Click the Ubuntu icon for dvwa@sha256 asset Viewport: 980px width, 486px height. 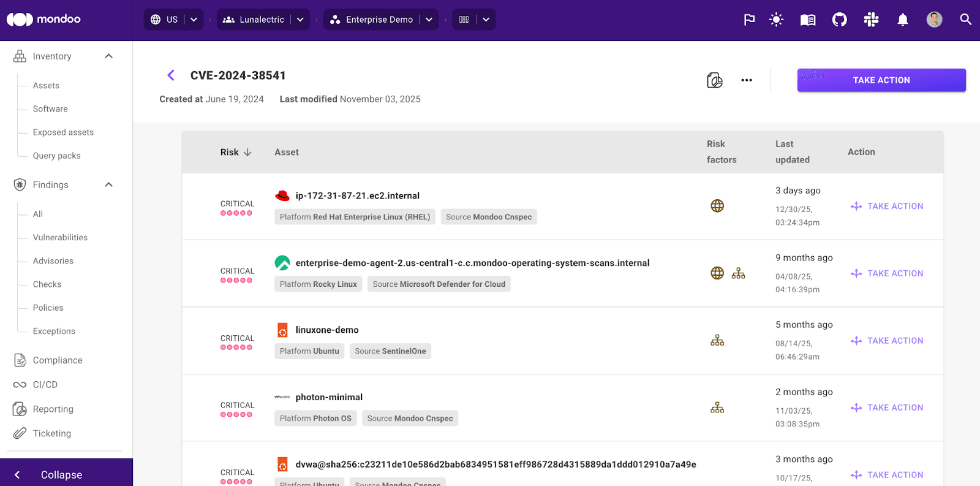(282, 465)
